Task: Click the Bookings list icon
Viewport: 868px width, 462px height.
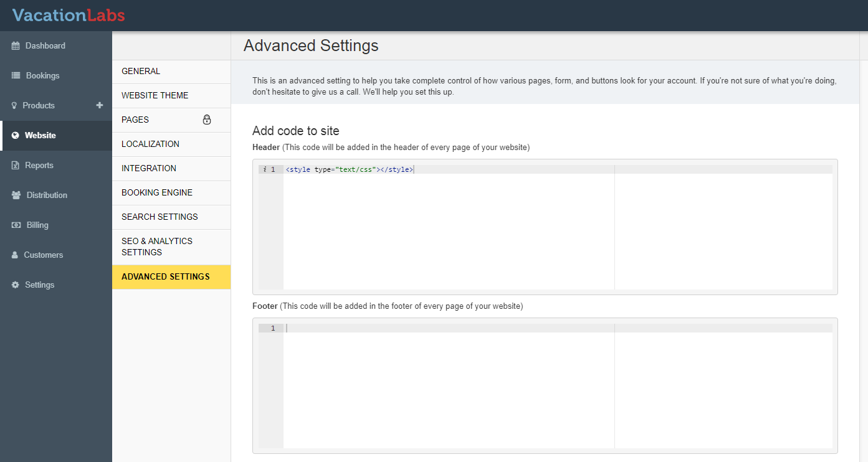Action: (x=16, y=76)
